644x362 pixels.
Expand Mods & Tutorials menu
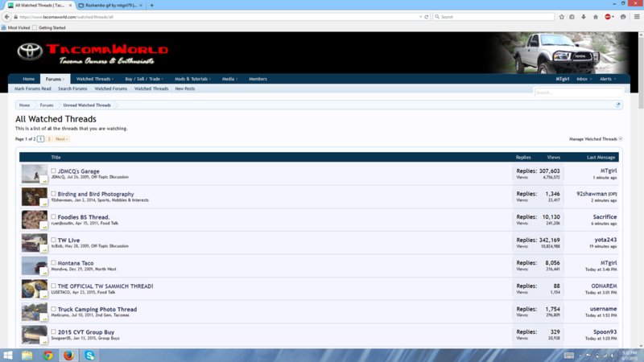pos(210,79)
